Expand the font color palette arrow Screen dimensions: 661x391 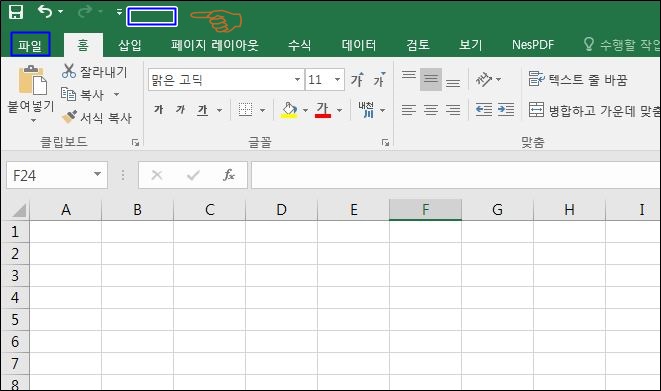click(x=340, y=110)
